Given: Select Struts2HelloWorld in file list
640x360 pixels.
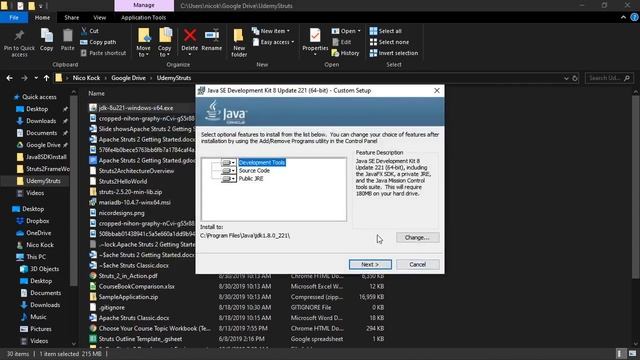Looking at the screenshot, I should (x=122, y=181).
